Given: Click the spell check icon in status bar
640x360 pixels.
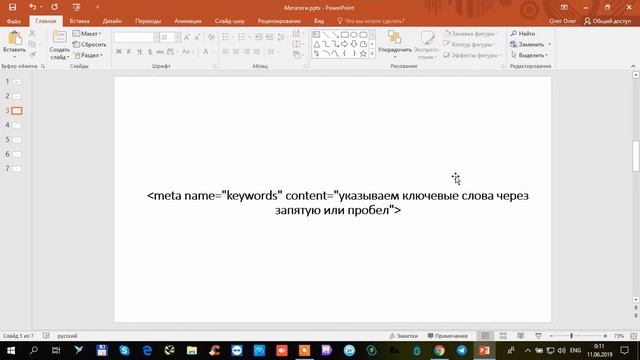Looking at the screenshot, I should [46, 336].
